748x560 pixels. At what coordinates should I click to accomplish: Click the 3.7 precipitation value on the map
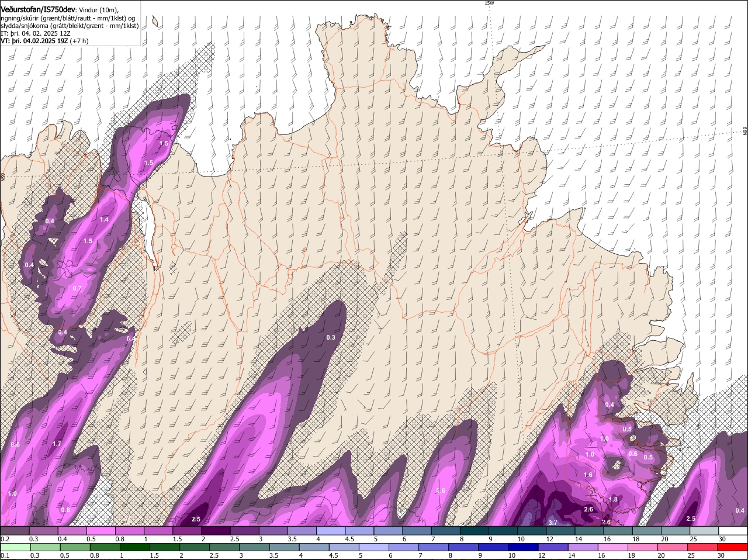click(553, 522)
